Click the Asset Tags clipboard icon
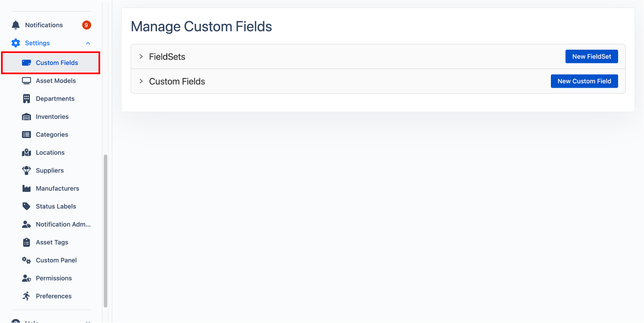The width and height of the screenshot is (644, 323). [26, 242]
